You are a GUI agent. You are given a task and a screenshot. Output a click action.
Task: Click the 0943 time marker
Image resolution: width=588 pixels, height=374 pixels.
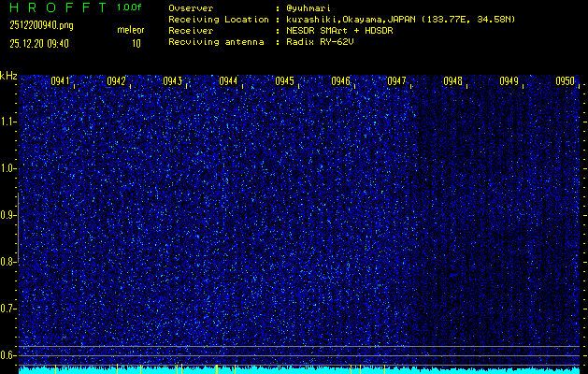[173, 81]
